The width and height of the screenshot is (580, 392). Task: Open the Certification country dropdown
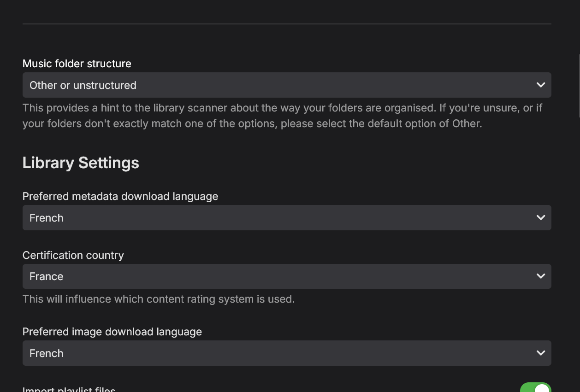[277, 276]
